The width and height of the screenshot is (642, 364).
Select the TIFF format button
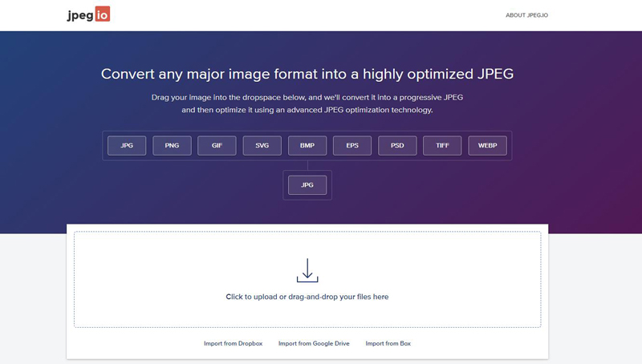click(x=442, y=146)
